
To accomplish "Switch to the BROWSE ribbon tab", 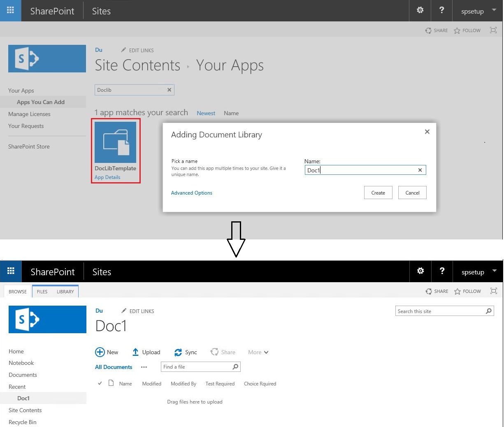I will pos(18,291).
